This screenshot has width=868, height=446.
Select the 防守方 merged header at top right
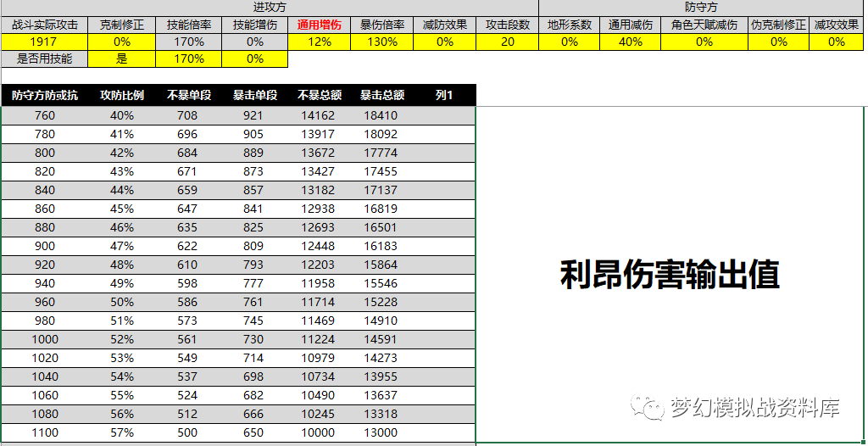click(703, 8)
